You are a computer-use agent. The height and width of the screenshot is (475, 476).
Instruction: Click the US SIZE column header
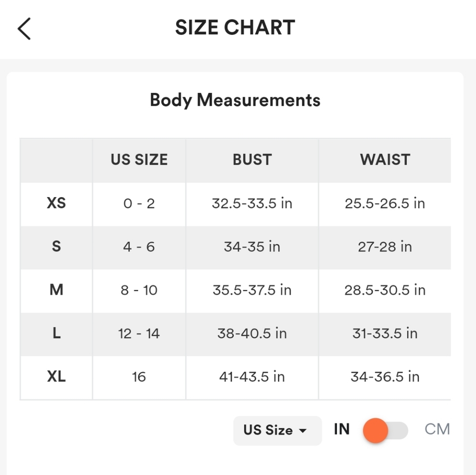pos(139,160)
